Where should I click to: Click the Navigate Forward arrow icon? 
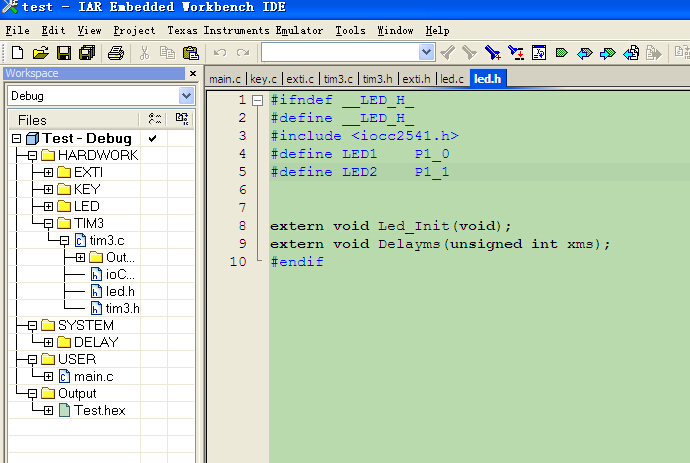coord(608,53)
